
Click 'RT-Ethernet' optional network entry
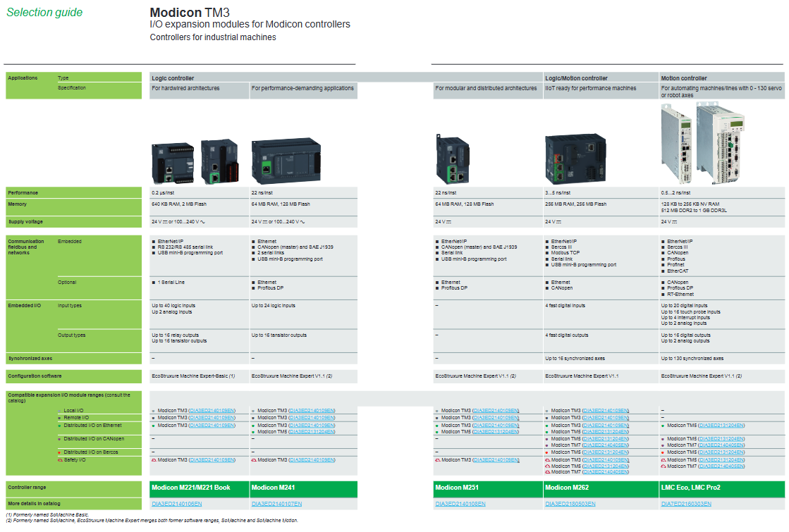pyautogui.click(x=680, y=295)
